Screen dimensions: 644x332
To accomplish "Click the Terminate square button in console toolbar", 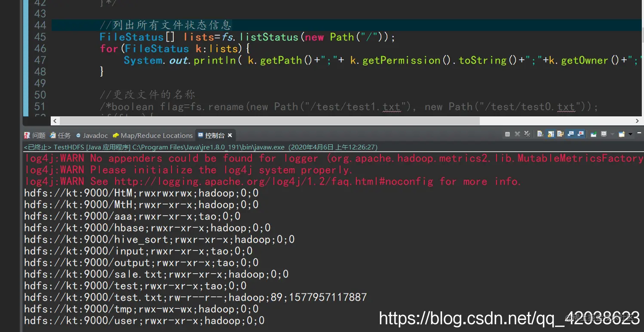I will [x=507, y=134].
